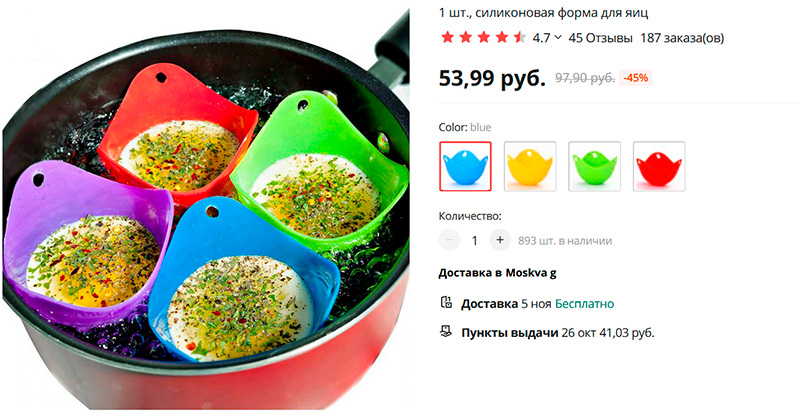Click the quantity field showing 1

(474, 240)
